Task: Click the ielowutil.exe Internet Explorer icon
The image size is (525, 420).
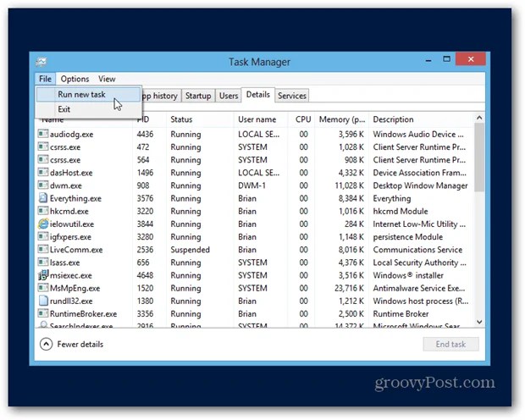Action: click(x=43, y=224)
